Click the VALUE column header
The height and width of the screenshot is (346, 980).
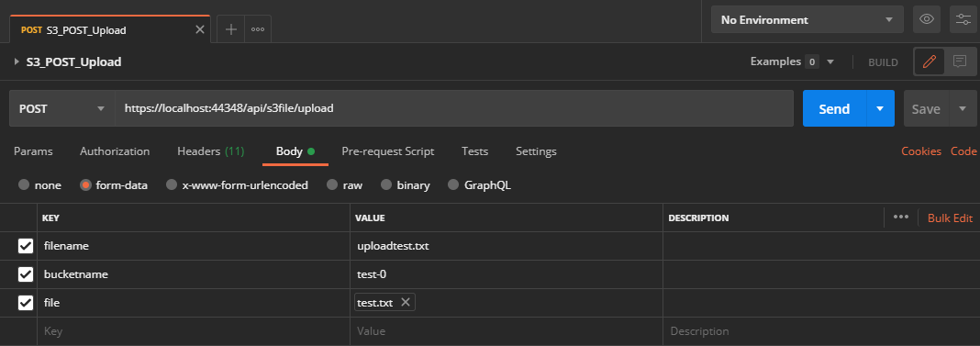pos(370,218)
